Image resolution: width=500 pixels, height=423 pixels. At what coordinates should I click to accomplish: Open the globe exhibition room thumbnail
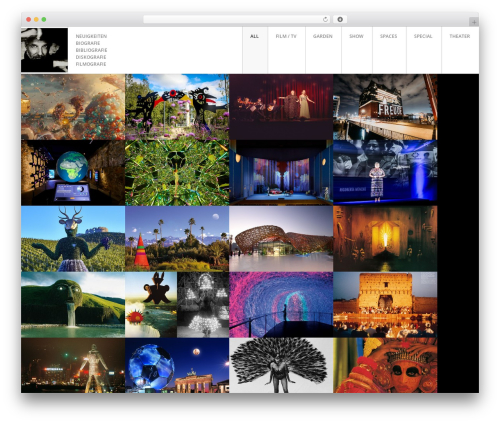(x=73, y=173)
